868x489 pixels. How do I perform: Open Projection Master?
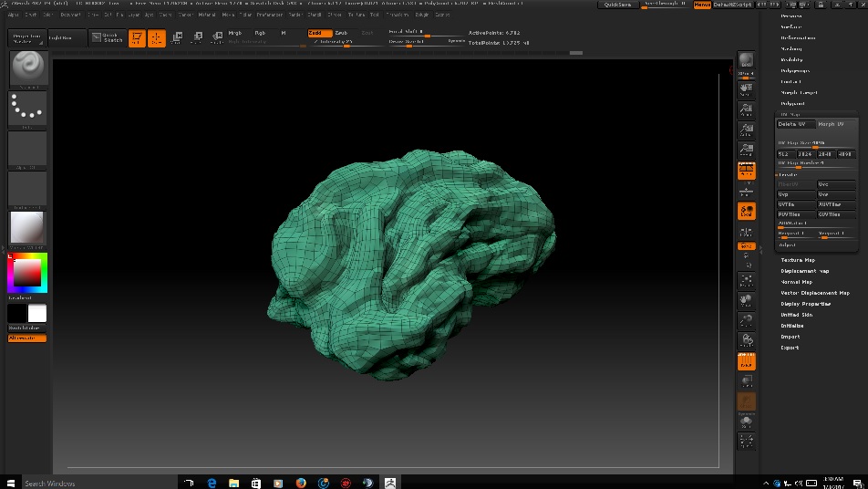pos(26,37)
